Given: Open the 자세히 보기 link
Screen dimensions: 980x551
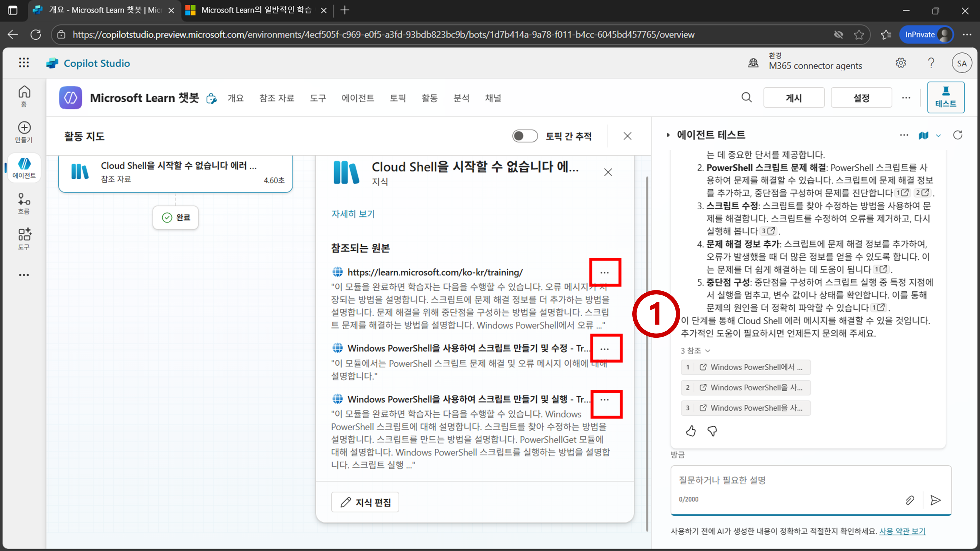Looking at the screenshot, I should click(353, 214).
